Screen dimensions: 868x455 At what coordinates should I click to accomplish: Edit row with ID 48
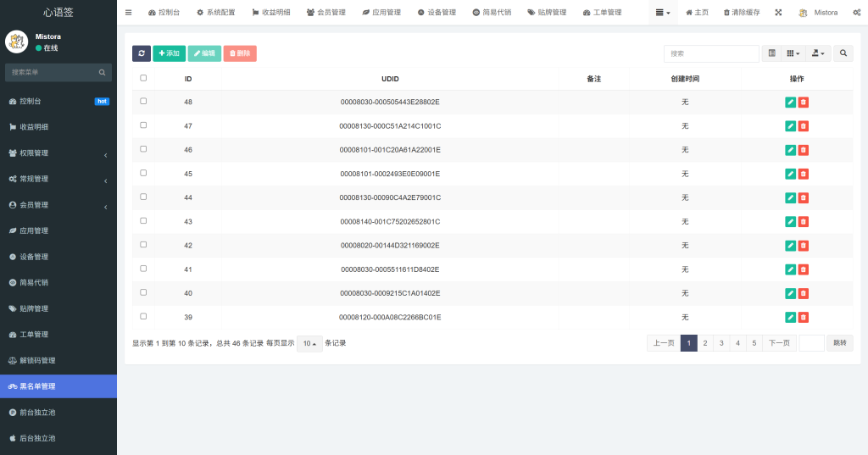click(791, 102)
